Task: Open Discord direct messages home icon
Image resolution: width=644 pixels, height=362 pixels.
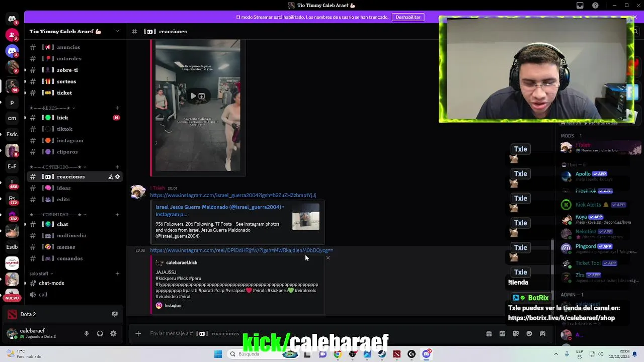Action: 12,19
